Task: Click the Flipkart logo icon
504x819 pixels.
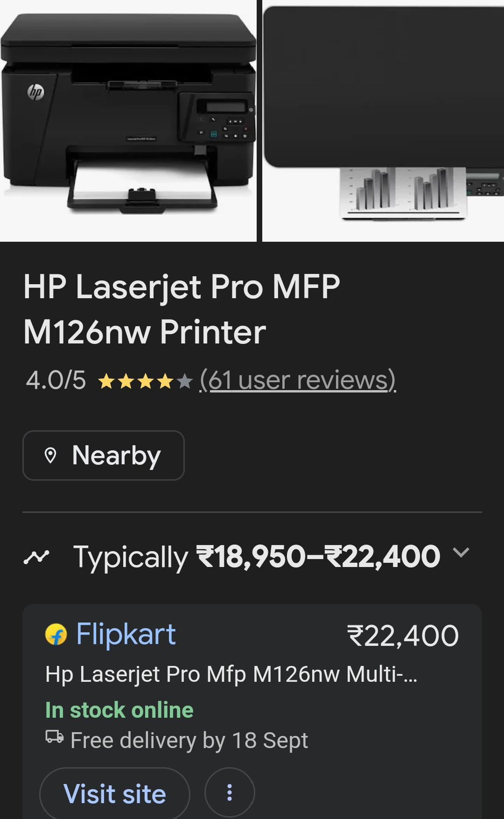Action: pyautogui.click(x=56, y=635)
